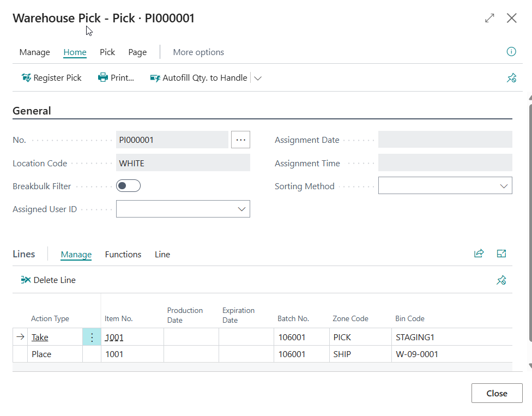The height and width of the screenshot is (416, 532).
Task: Expand the Lines section to full view
Action: pos(501,254)
